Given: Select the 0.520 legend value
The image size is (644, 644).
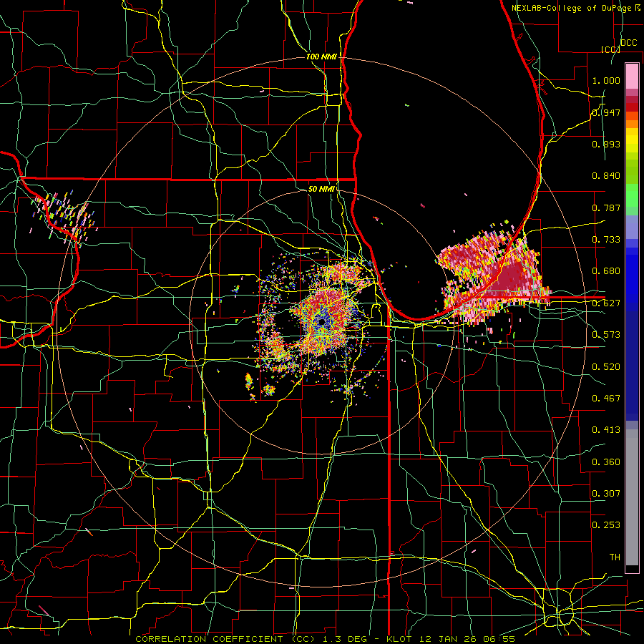Looking at the screenshot, I should 606,367.
